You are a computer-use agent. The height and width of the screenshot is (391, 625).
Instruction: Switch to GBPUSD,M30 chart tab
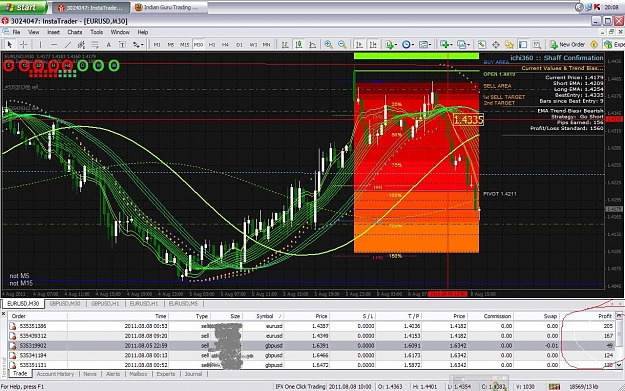tap(65, 304)
